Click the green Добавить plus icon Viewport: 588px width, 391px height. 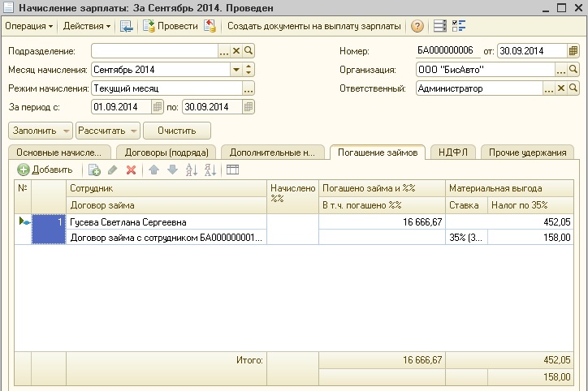point(24,170)
